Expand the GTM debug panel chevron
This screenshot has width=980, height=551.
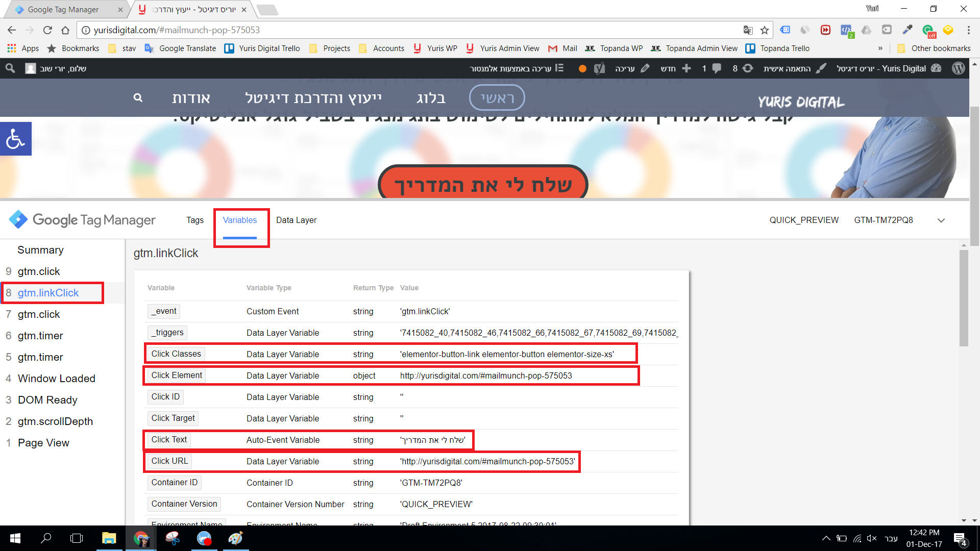[941, 220]
